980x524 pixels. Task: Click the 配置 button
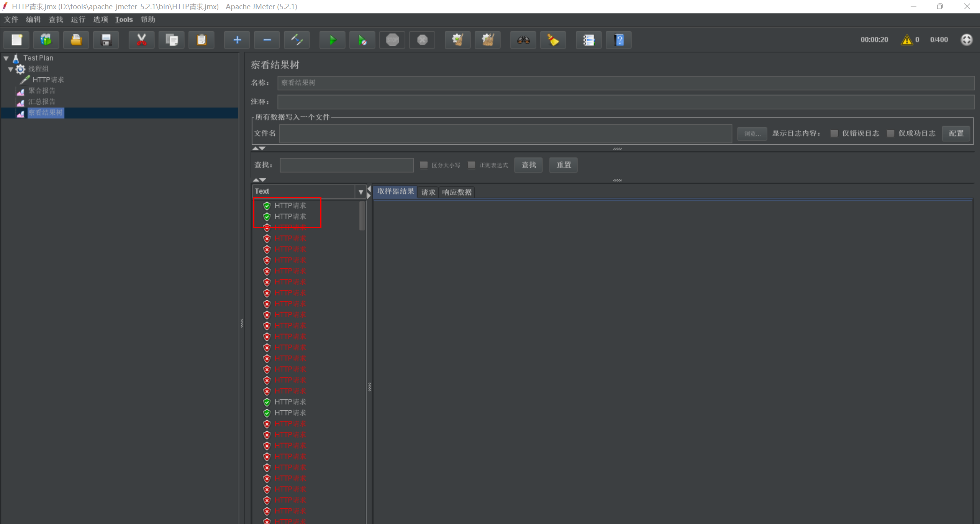tap(956, 133)
